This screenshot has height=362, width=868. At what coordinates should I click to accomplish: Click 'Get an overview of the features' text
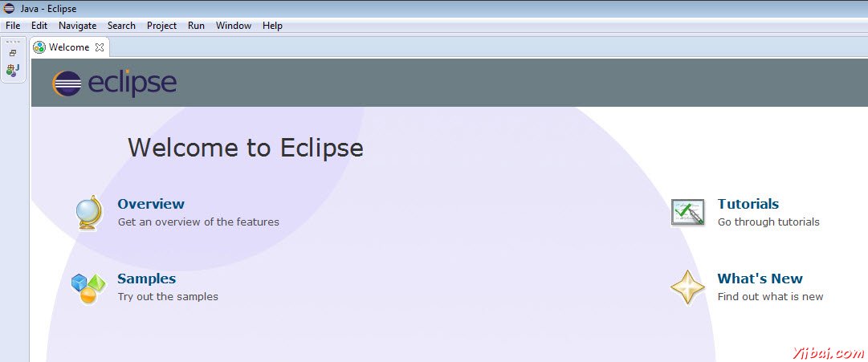click(198, 222)
